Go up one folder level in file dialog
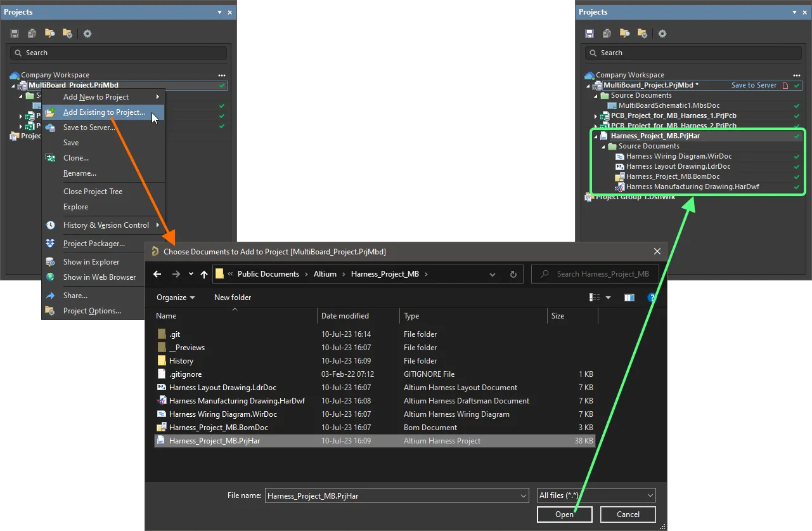 [x=203, y=274]
